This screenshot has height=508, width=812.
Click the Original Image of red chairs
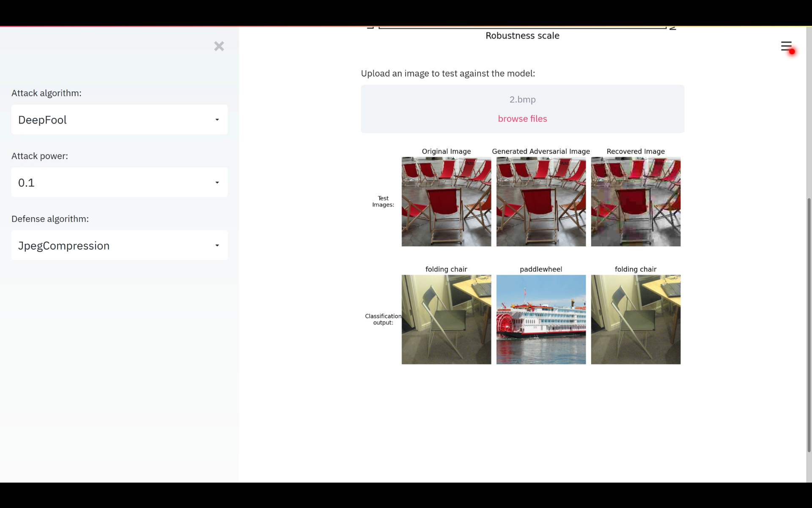point(446,202)
